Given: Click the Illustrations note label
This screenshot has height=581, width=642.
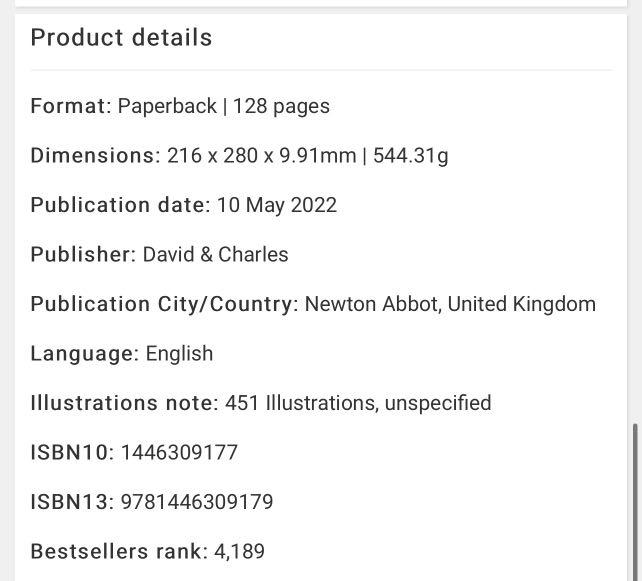Looking at the screenshot, I should point(124,403).
